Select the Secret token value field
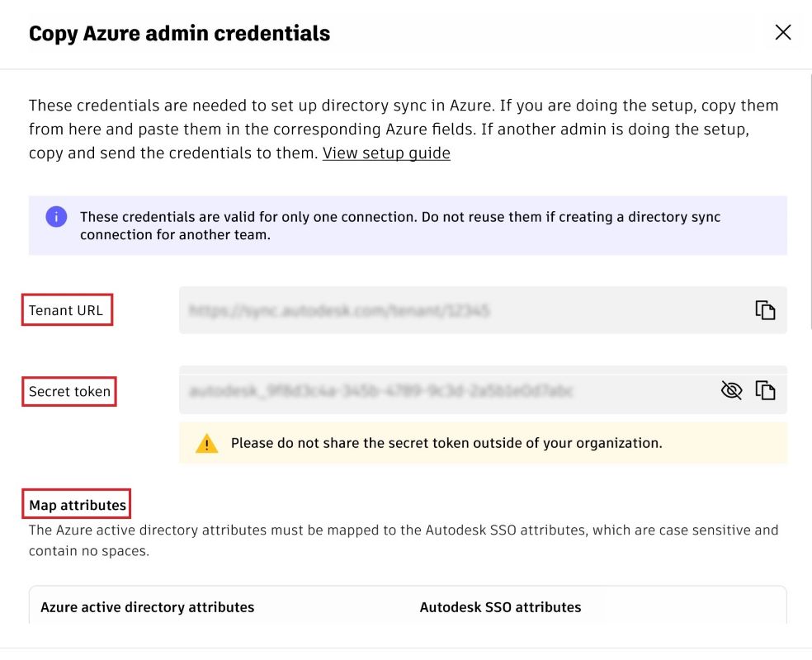Screen dimensions: 812x660 [x=446, y=390]
